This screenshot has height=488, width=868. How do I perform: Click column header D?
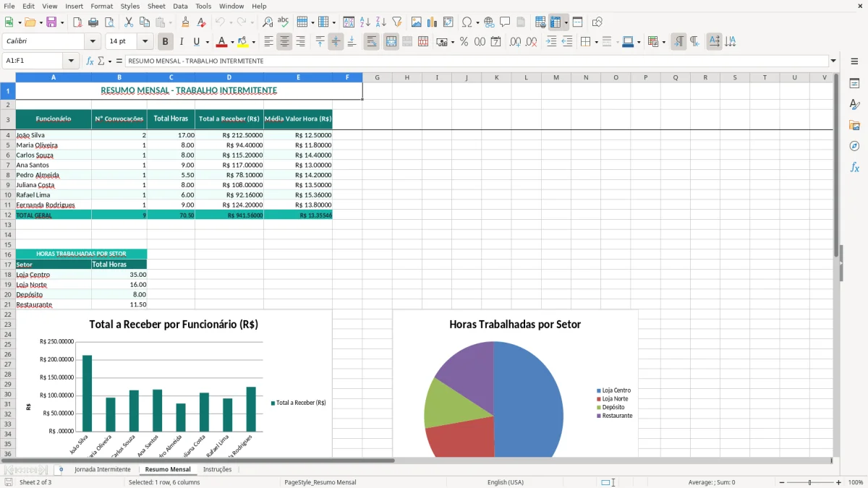tap(229, 77)
